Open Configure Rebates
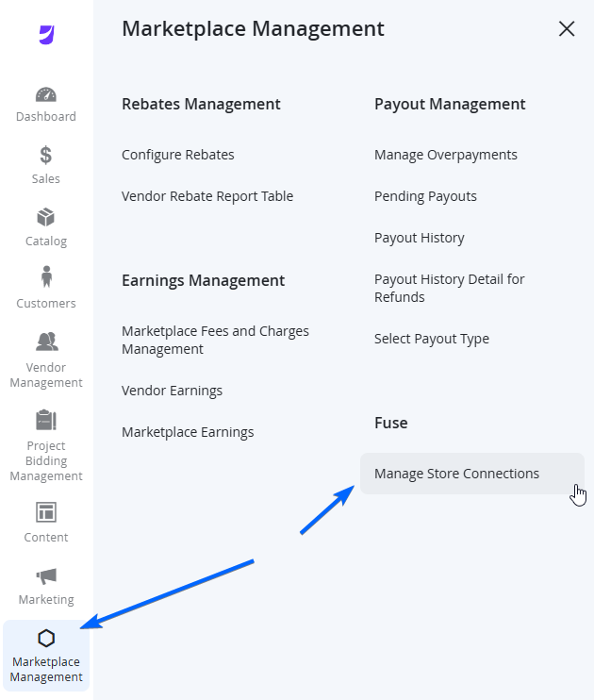The width and height of the screenshot is (594, 700). tap(178, 155)
